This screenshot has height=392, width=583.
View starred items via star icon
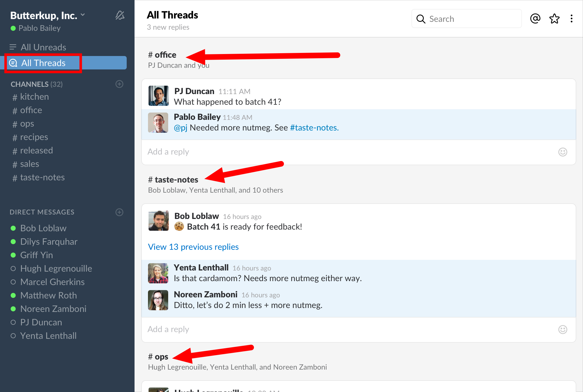point(554,18)
